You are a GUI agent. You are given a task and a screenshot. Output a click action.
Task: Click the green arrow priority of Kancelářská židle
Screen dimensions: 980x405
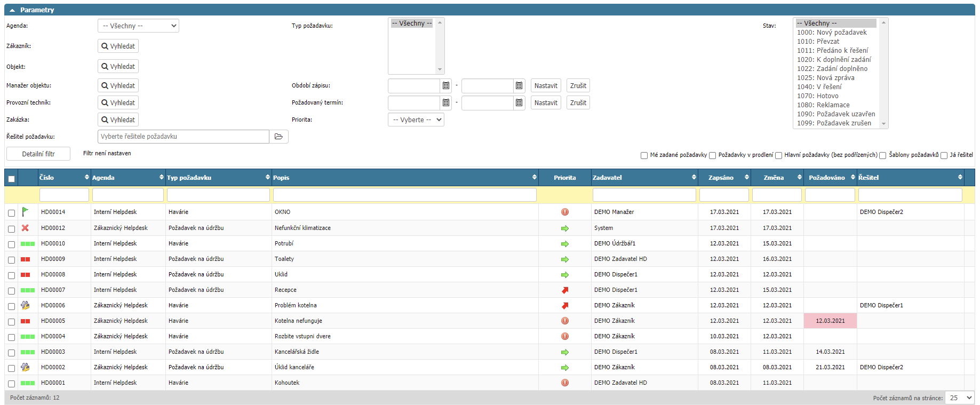tap(565, 352)
